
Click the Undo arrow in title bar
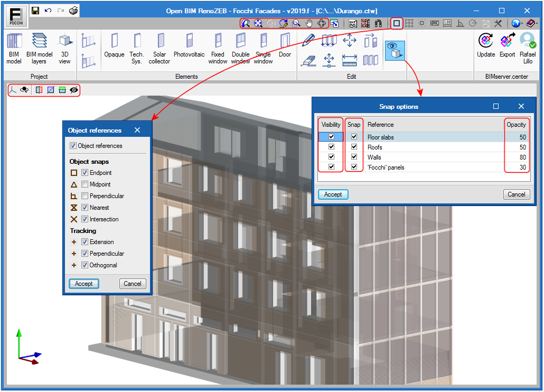tap(48, 11)
